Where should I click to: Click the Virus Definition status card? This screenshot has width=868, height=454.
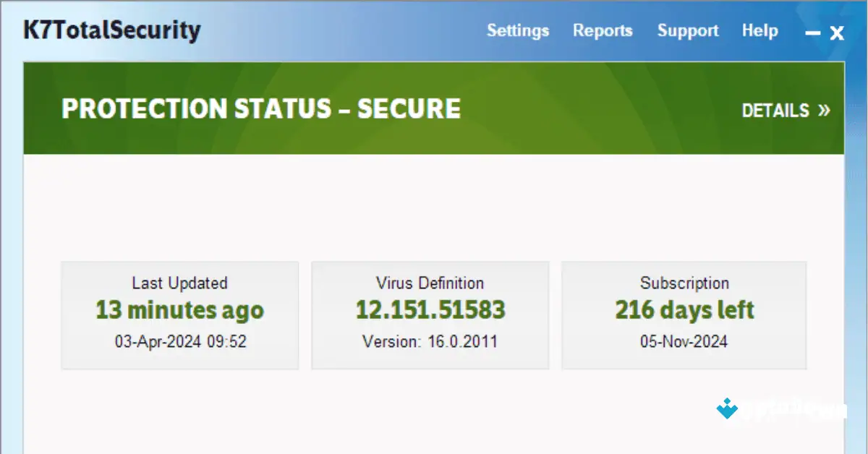[x=430, y=314]
